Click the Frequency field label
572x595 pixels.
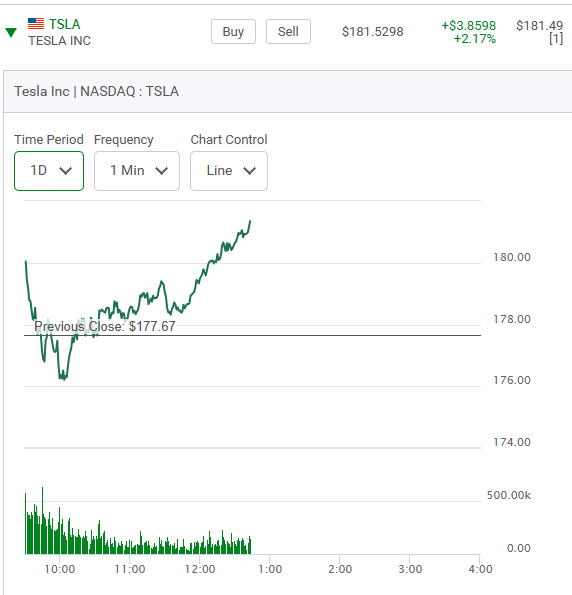124,140
